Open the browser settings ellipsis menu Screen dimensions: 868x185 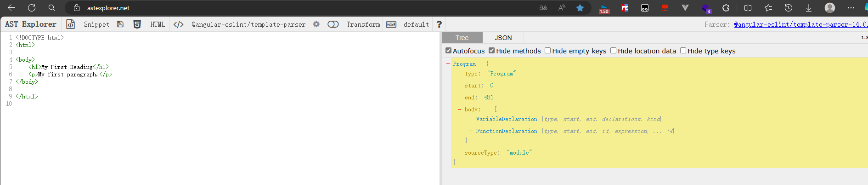pos(851,8)
